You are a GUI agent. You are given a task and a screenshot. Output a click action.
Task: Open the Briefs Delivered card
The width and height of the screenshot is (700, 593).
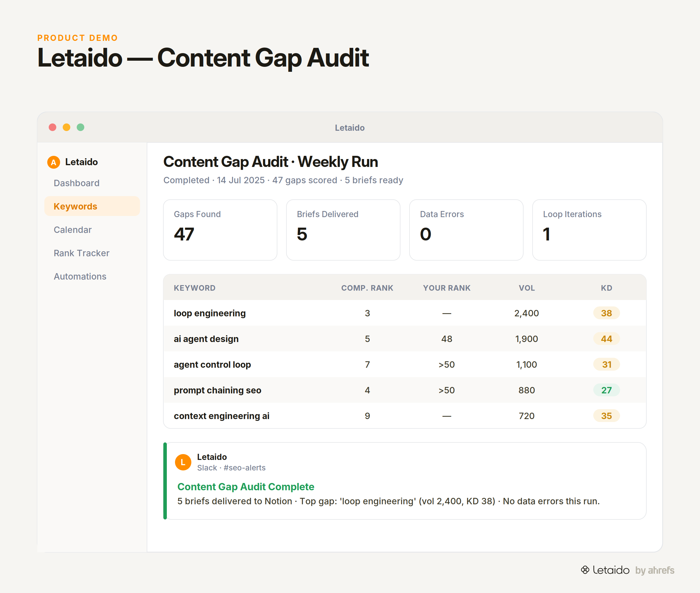[x=343, y=230]
